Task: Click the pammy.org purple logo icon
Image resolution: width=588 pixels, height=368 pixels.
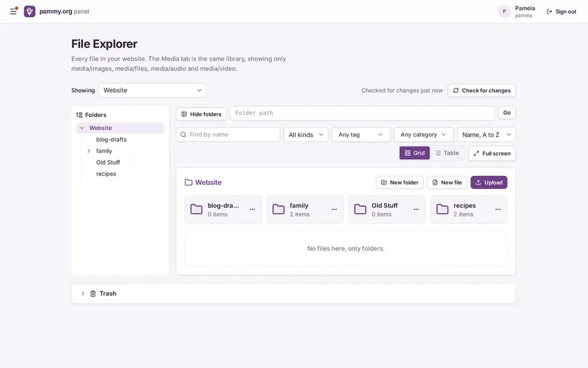Action: coord(29,11)
